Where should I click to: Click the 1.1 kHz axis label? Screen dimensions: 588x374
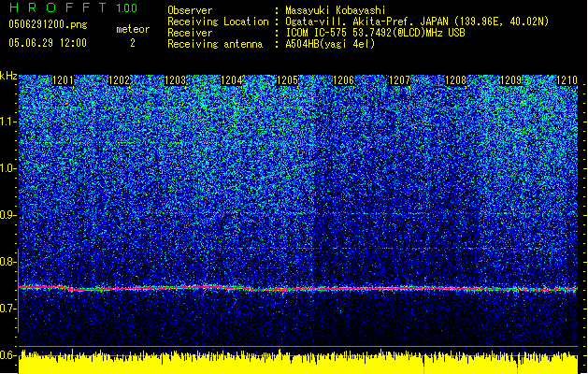click(8, 122)
